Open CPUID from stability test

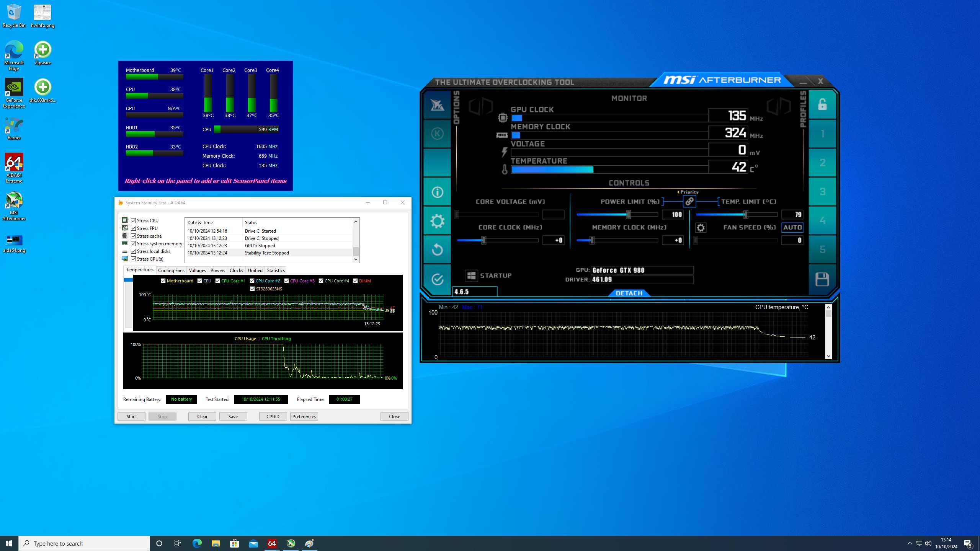(x=273, y=416)
